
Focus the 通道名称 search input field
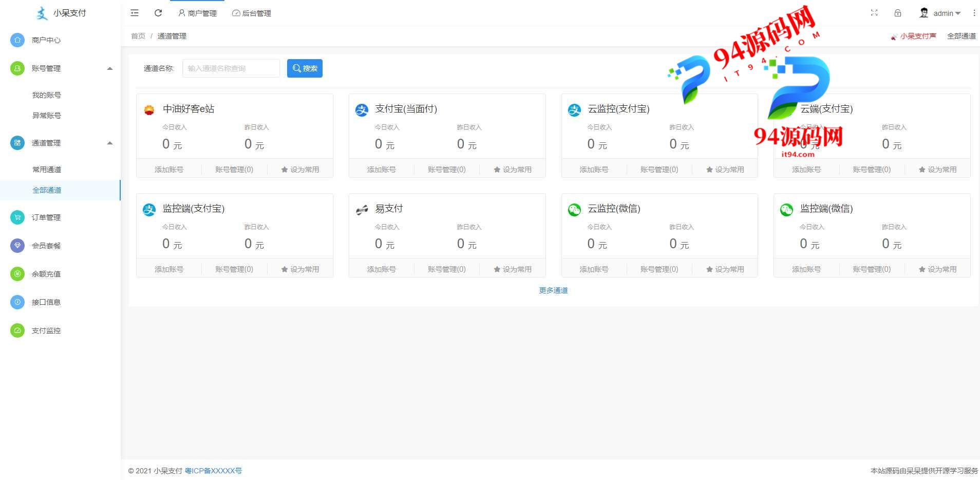[x=231, y=68]
